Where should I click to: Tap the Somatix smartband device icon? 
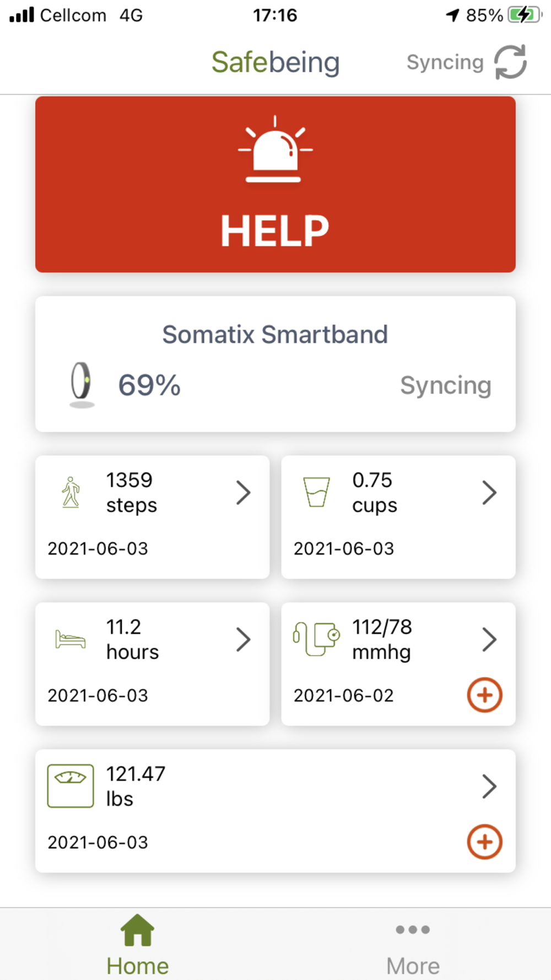[x=82, y=384]
